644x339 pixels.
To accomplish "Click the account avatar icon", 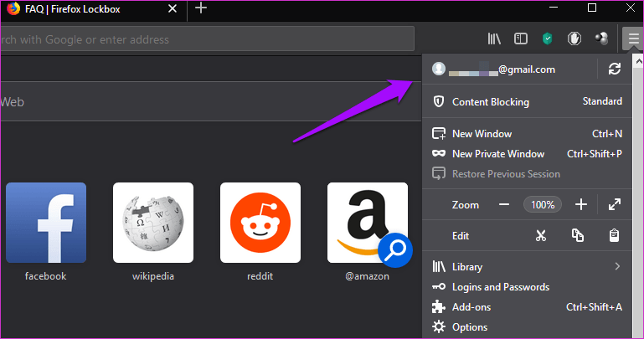I will point(439,69).
